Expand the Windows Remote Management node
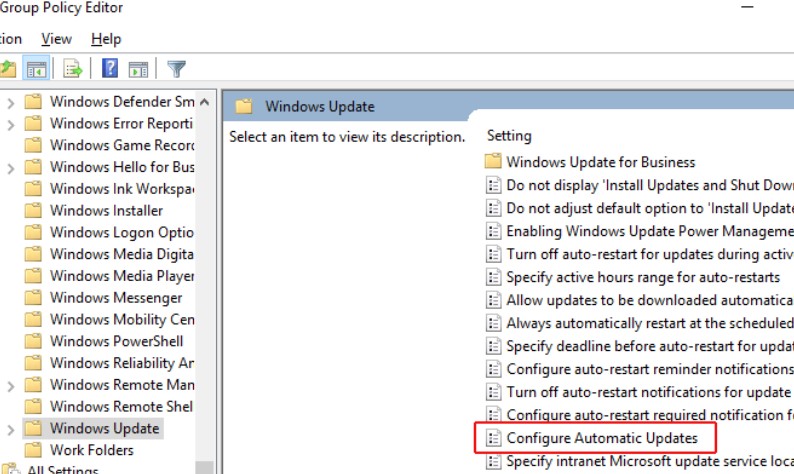794x474 pixels. pos(10,386)
